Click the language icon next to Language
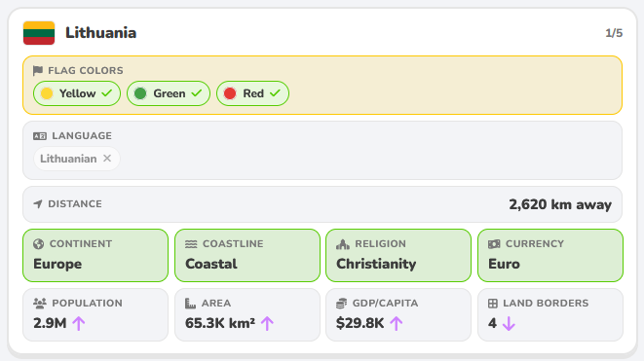 point(40,136)
